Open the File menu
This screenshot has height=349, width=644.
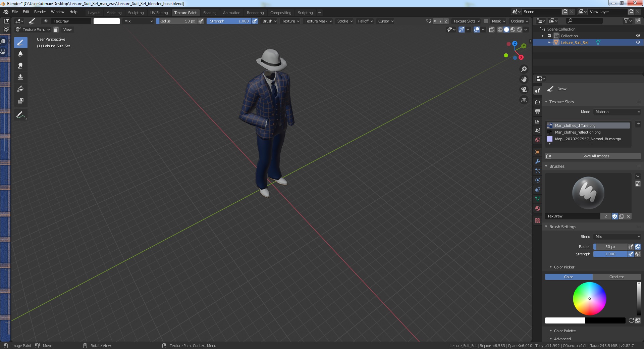(x=15, y=12)
